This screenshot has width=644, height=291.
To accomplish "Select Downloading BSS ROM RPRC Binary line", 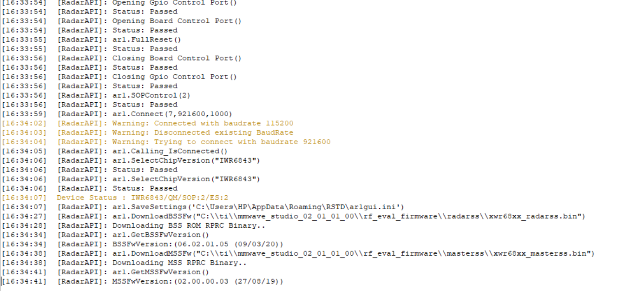I will coord(131,225).
